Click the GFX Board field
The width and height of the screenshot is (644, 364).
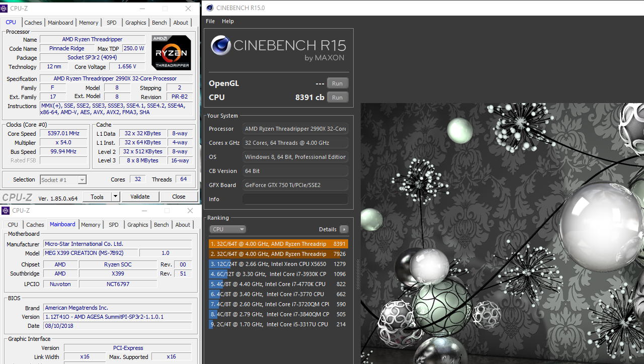tap(295, 185)
